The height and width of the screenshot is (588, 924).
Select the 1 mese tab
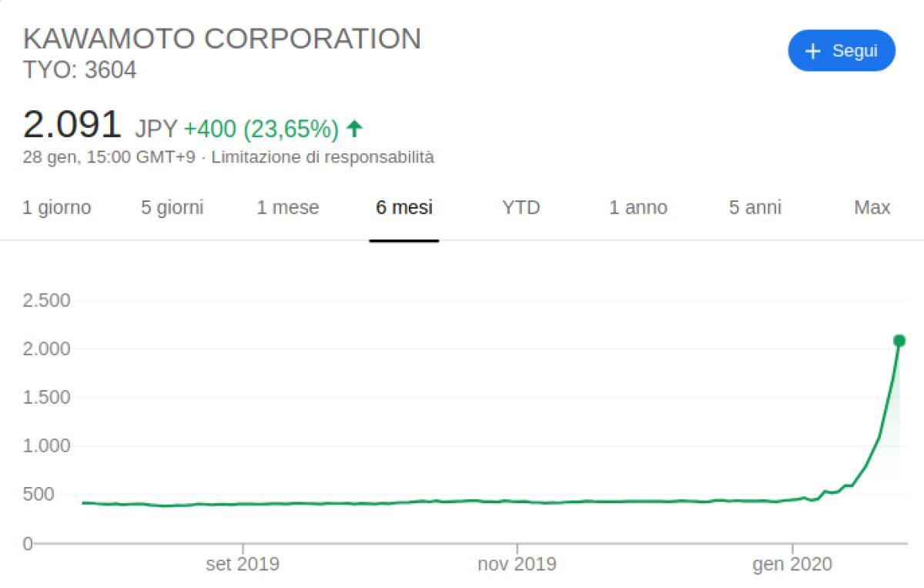pyautogui.click(x=288, y=207)
